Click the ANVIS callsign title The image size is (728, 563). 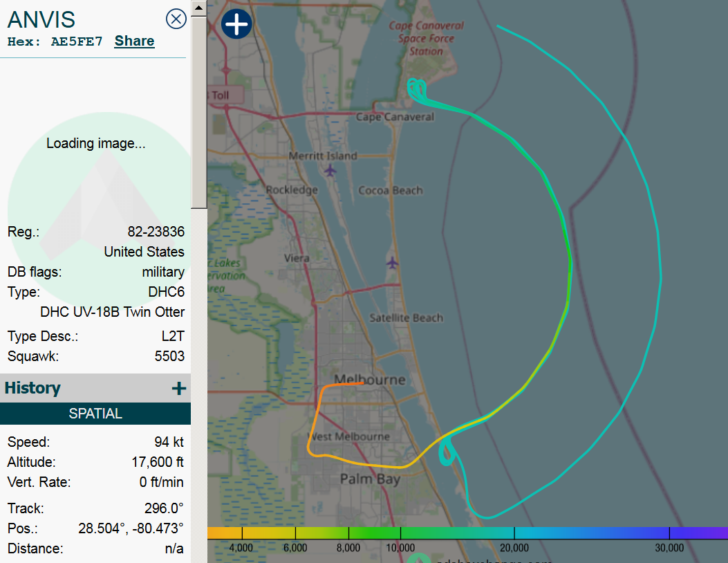point(41,19)
